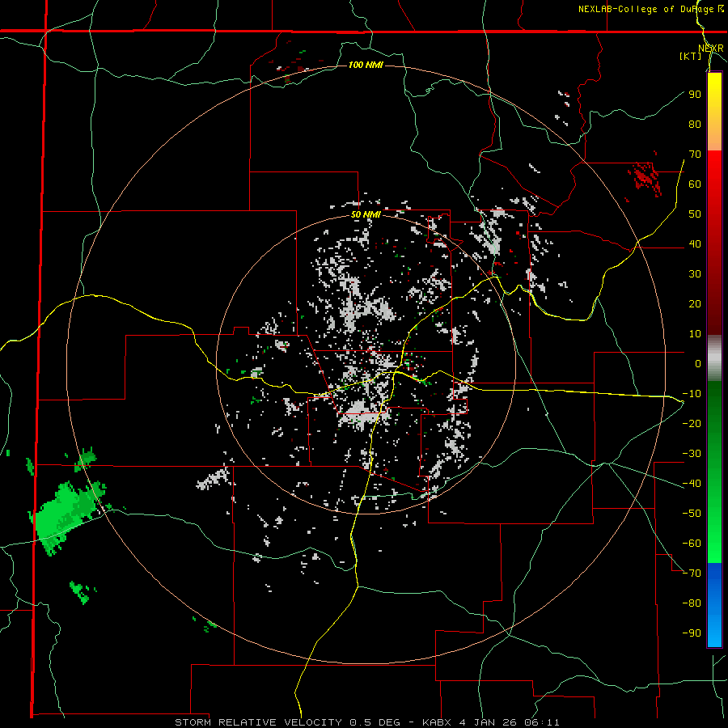Click the "100 NMI" range ring label

click(x=366, y=65)
